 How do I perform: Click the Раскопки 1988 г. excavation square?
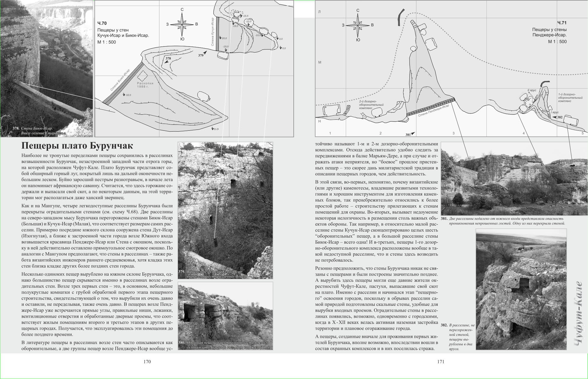(x=142, y=76)
